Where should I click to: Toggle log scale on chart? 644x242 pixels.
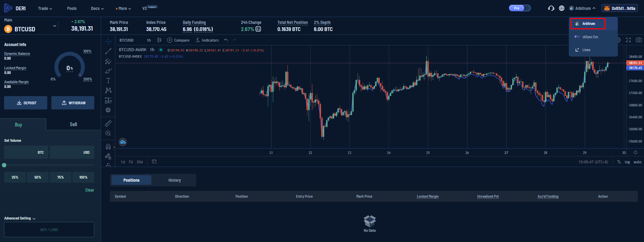point(627,162)
